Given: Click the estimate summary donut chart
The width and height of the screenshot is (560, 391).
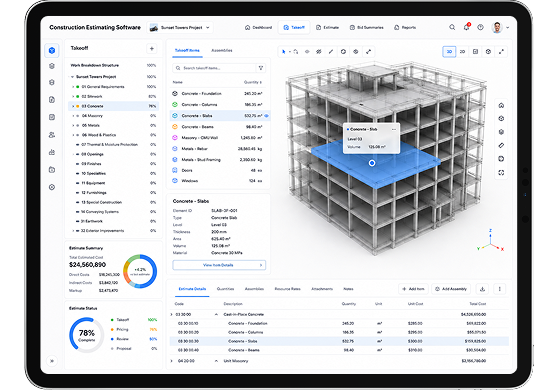Looking at the screenshot, I should point(140,271).
